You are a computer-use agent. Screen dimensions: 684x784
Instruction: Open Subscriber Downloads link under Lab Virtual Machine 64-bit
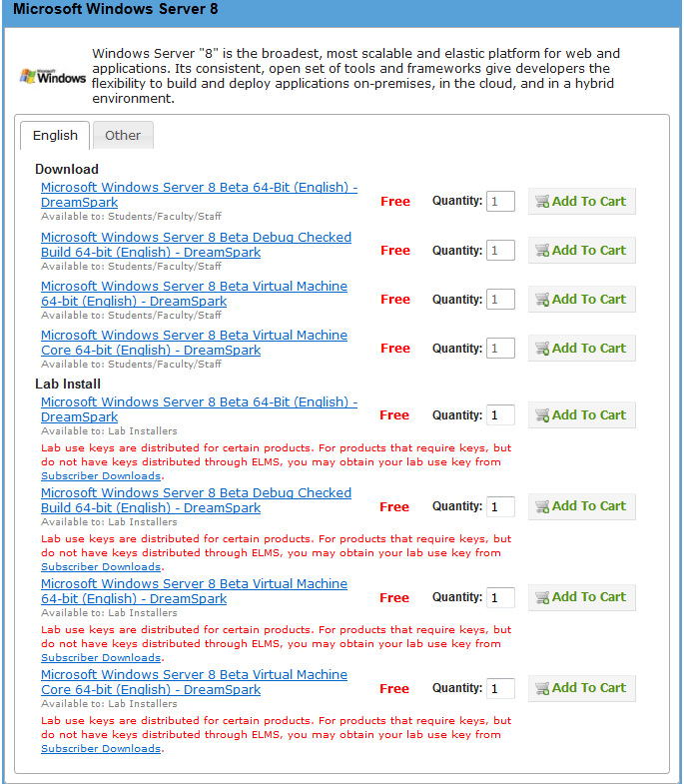(x=101, y=658)
